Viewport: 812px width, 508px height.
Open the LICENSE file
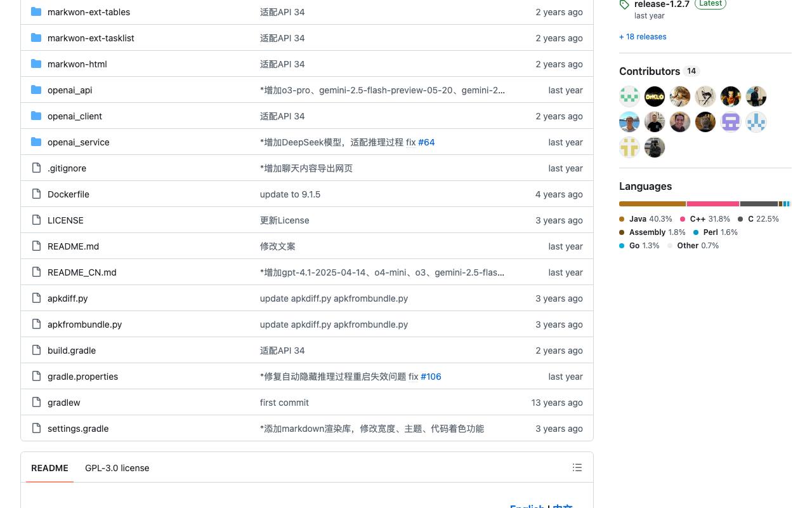[x=65, y=220]
